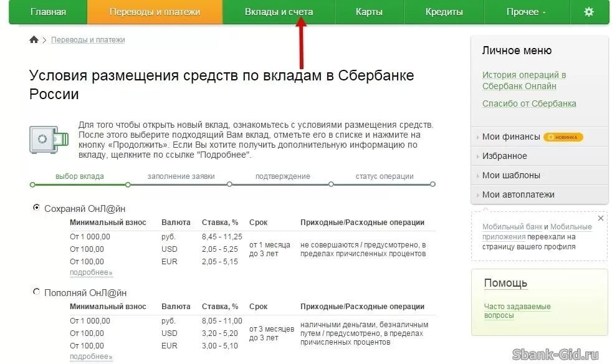
Task: Open the Мобильные приложения link
Action: (x=537, y=232)
